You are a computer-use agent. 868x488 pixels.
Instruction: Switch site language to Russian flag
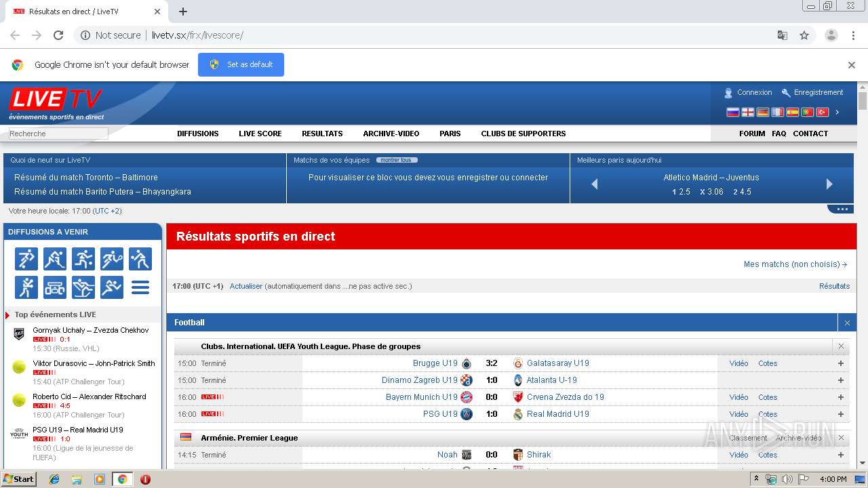coord(732,113)
